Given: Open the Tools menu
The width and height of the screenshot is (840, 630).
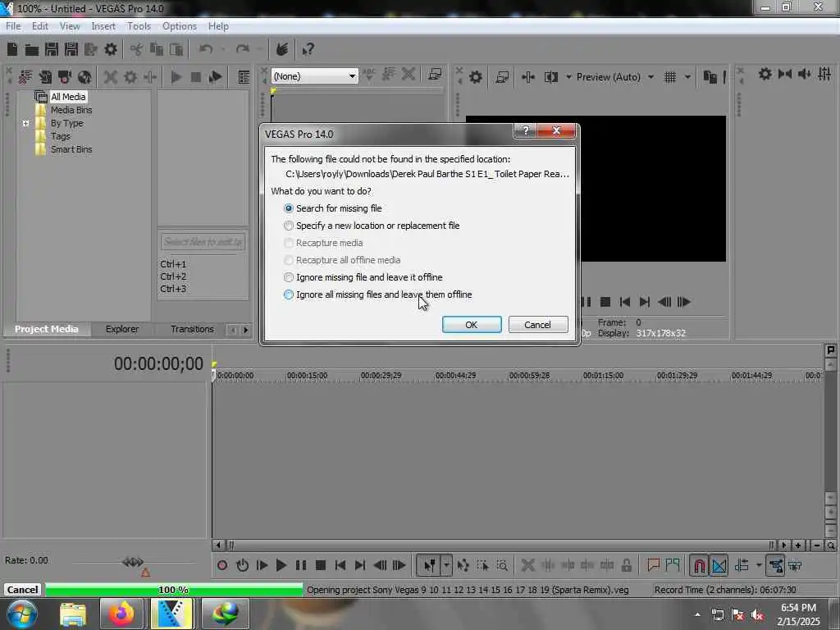Looking at the screenshot, I should 139,25.
